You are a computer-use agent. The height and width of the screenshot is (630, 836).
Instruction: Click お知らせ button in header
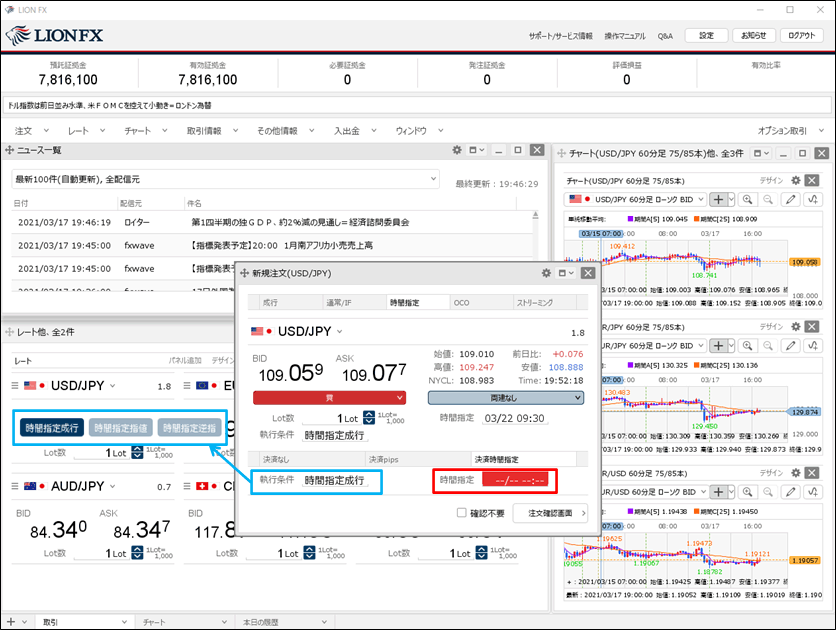coord(753,36)
